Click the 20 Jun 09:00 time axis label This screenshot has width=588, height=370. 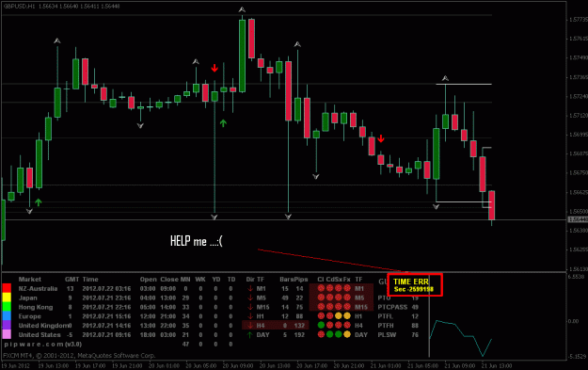coord(238,365)
